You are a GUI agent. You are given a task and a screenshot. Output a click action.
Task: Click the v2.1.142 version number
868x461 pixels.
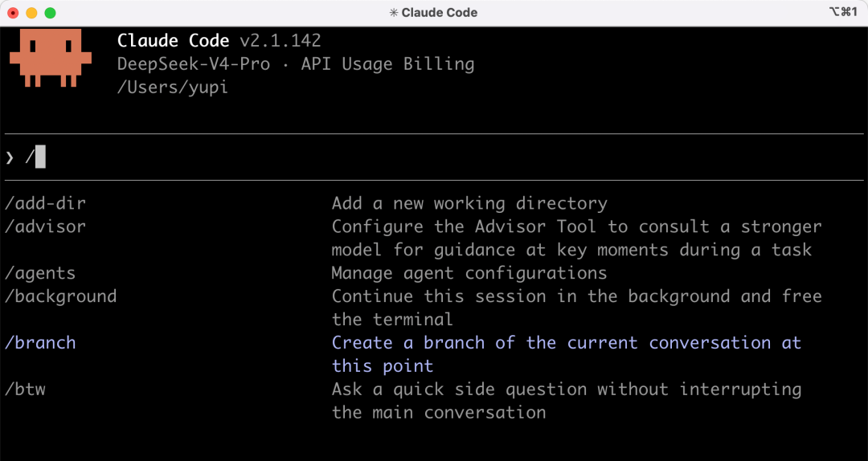[x=280, y=40]
